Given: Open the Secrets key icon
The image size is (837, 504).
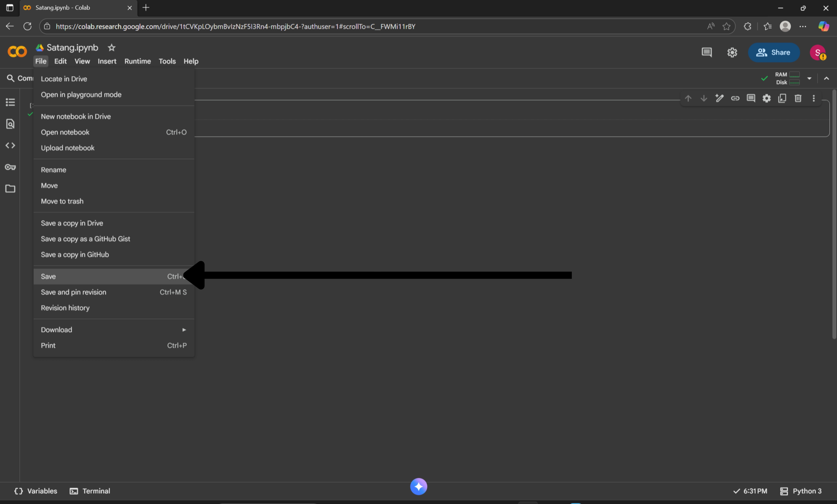Looking at the screenshot, I should point(10,167).
